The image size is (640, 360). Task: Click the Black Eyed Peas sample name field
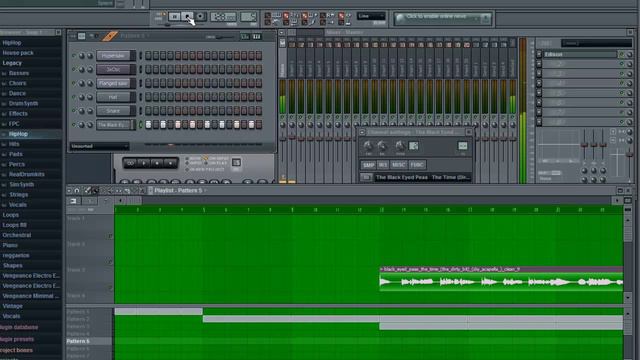pyautogui.click(x=422, y=177)
